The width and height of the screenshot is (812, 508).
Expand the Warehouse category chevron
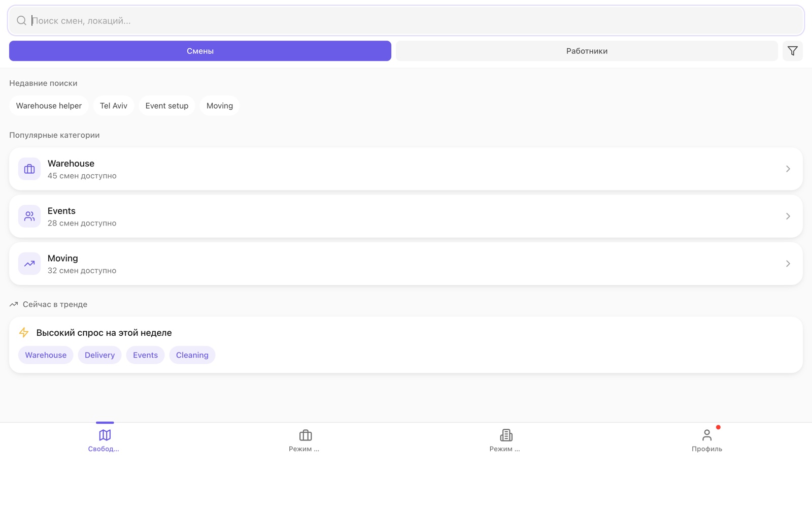788,169
